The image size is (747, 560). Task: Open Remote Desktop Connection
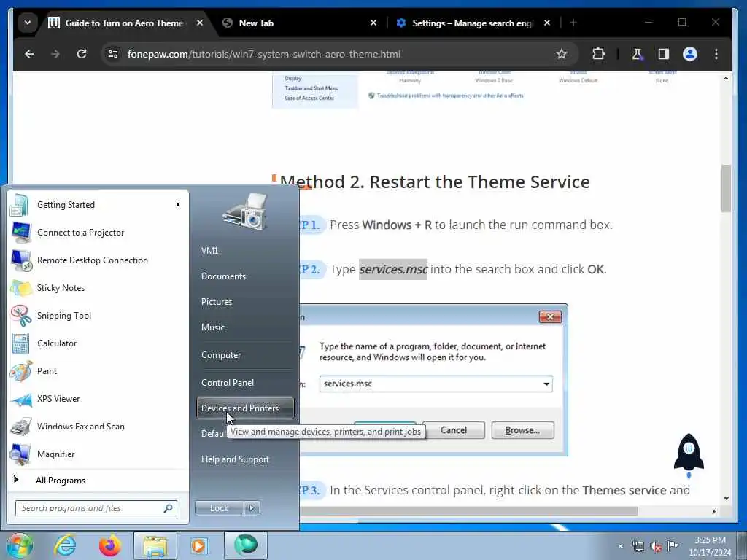(98, 260)
